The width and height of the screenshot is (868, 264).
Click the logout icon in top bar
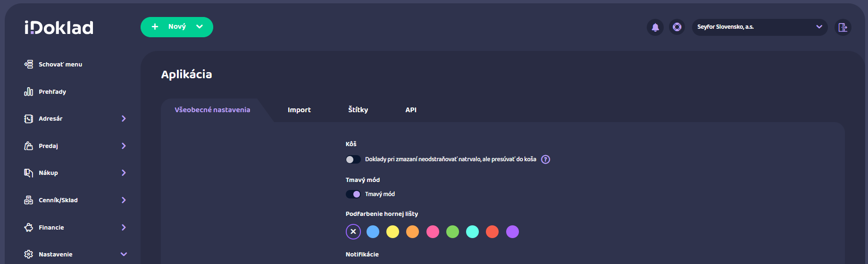click(843, 27)
